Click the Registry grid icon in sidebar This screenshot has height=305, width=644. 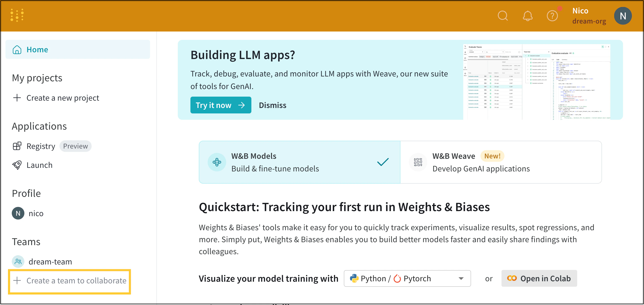17,146
